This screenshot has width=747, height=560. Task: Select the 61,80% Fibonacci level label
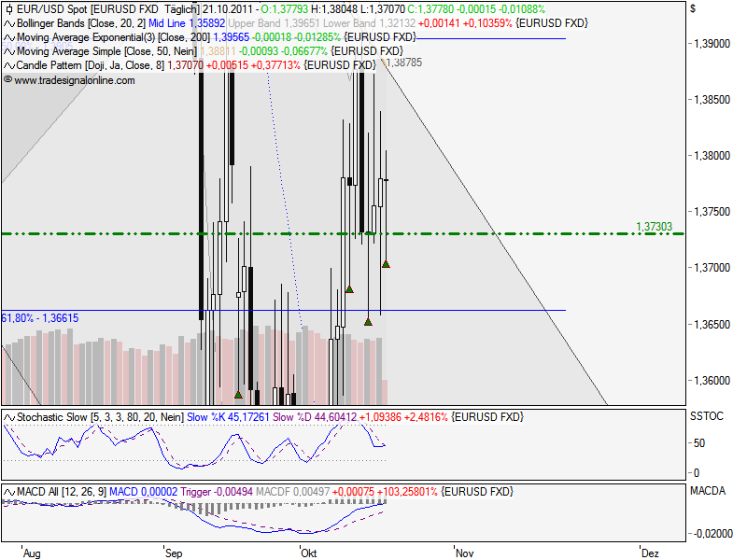(40, 318)
